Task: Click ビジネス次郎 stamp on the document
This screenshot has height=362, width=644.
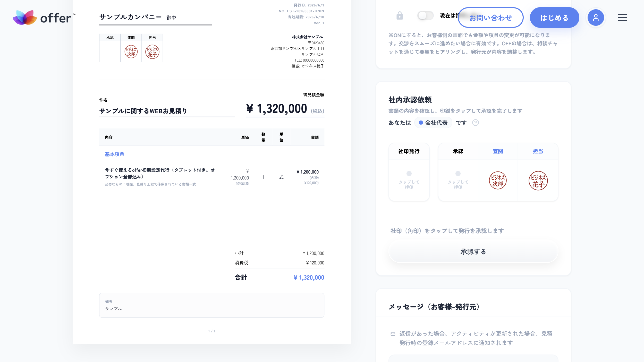Action: 131,52
